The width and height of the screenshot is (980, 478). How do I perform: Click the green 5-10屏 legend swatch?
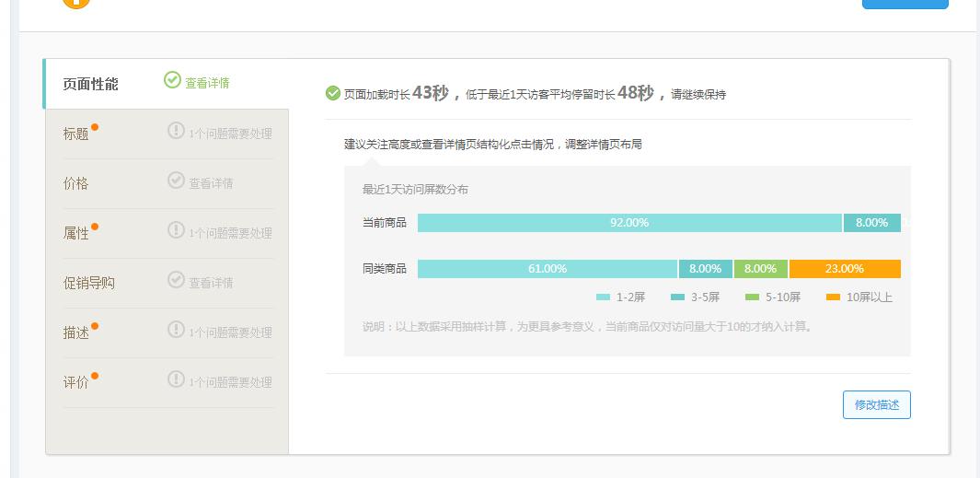click(x=752, y=297)
